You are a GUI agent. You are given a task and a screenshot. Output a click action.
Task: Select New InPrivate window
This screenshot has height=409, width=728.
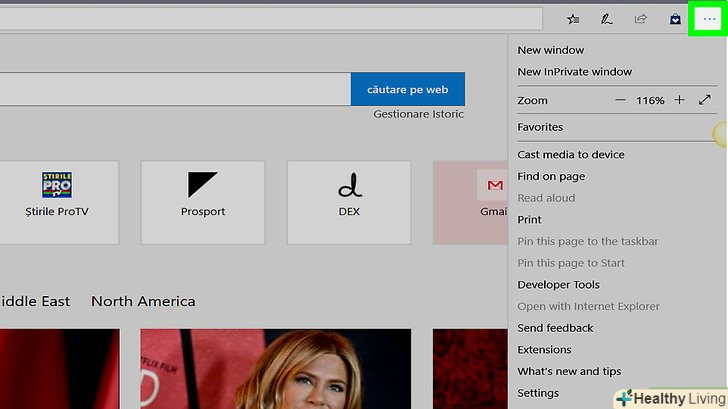574,71
